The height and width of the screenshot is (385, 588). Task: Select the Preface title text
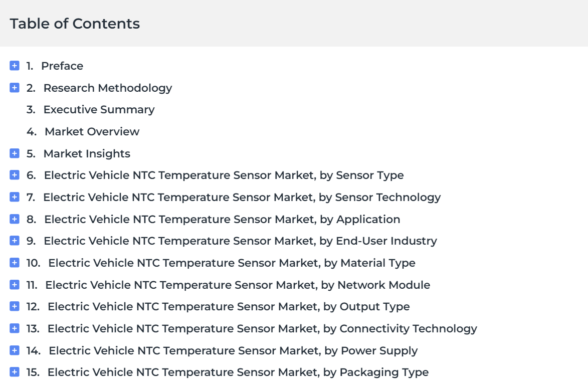click(x=62, y=66)
